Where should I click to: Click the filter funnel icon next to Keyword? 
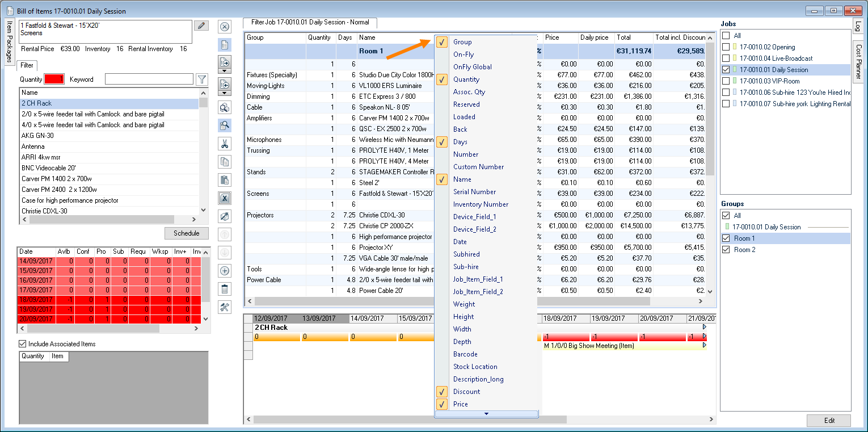pos(201,79)
